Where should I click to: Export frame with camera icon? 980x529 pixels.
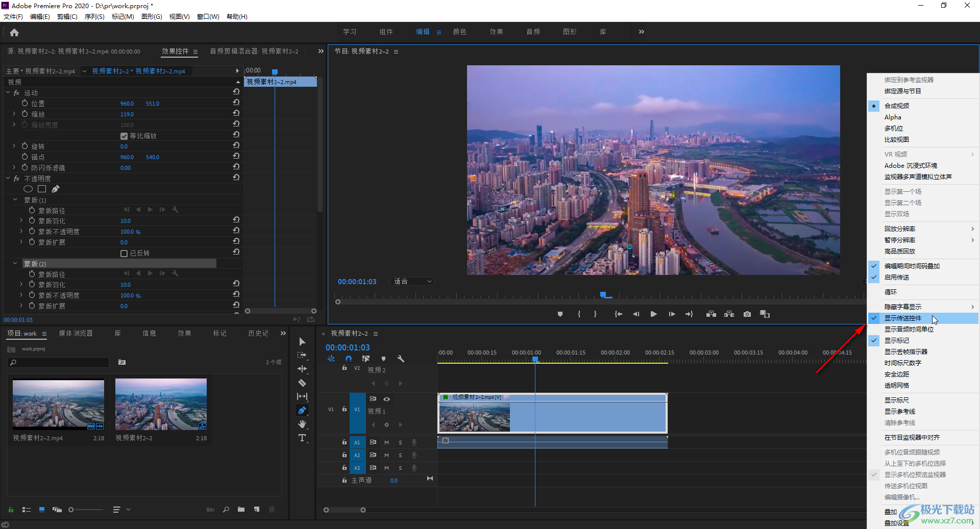tap(747, 314)
